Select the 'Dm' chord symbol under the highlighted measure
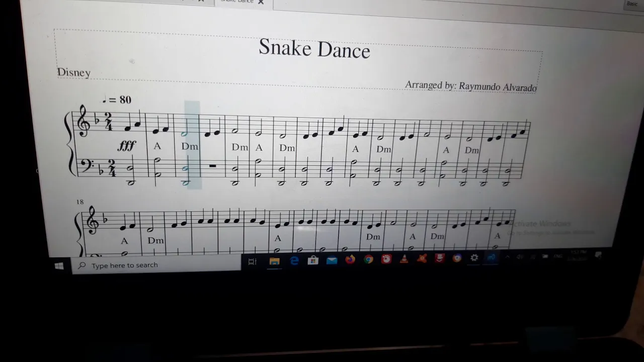This screenshot has width=644, height=362. [190, 146]
